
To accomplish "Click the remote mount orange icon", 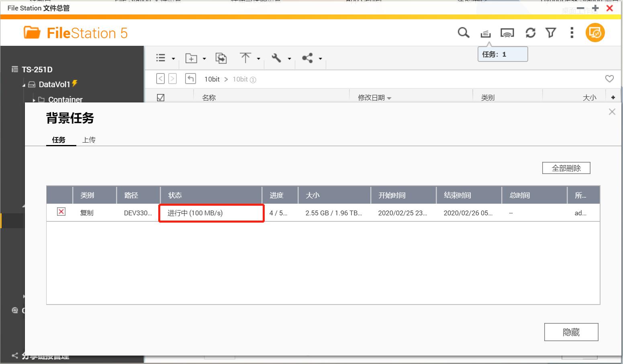I will tap(595, 33).
